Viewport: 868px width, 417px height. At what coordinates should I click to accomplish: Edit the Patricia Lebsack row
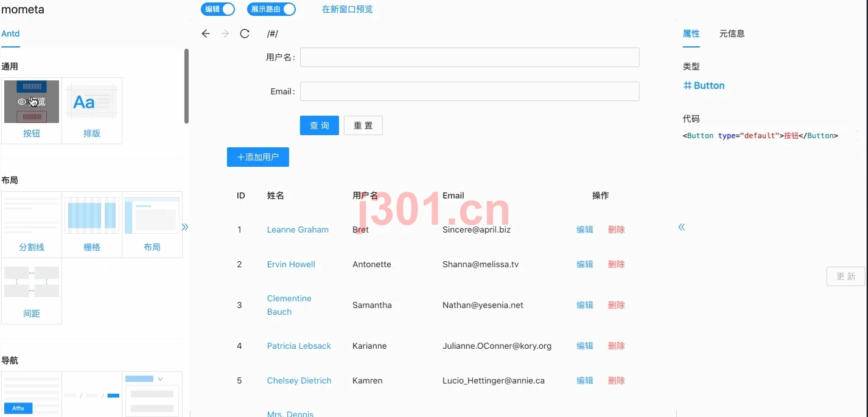click(585, 346)
